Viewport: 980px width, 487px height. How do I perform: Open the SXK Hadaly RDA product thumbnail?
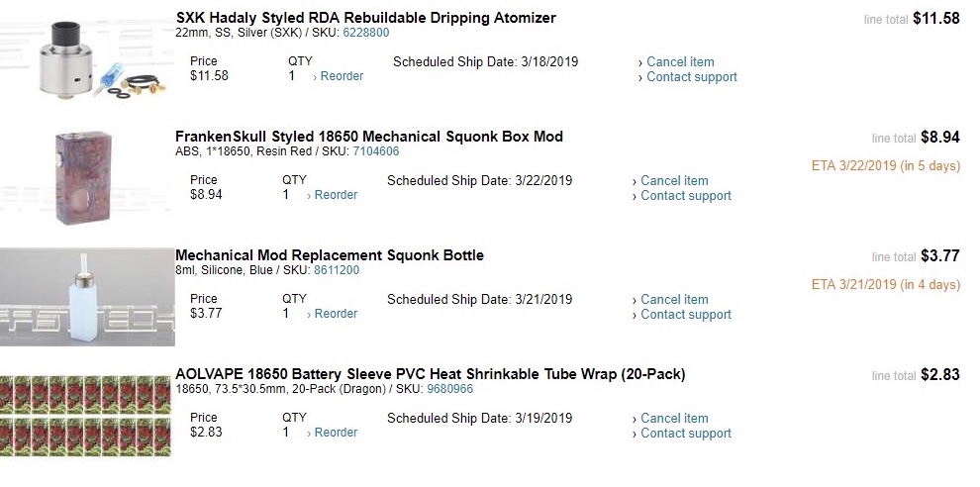coord(87,59)
